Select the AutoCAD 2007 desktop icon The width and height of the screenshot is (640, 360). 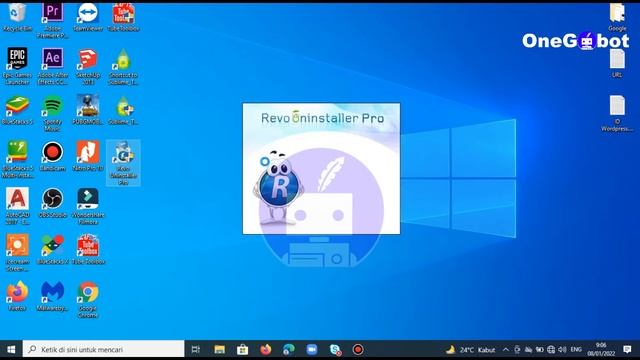point(17,206)
